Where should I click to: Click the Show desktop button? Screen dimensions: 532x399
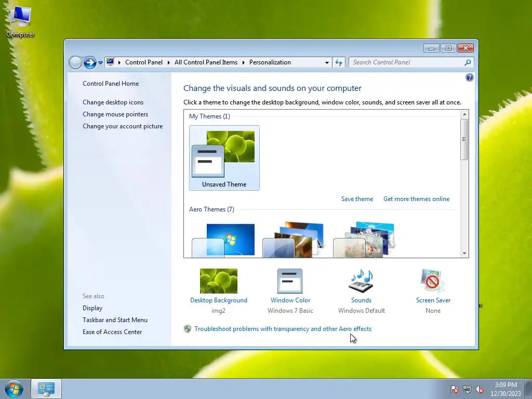click(528, 389)
